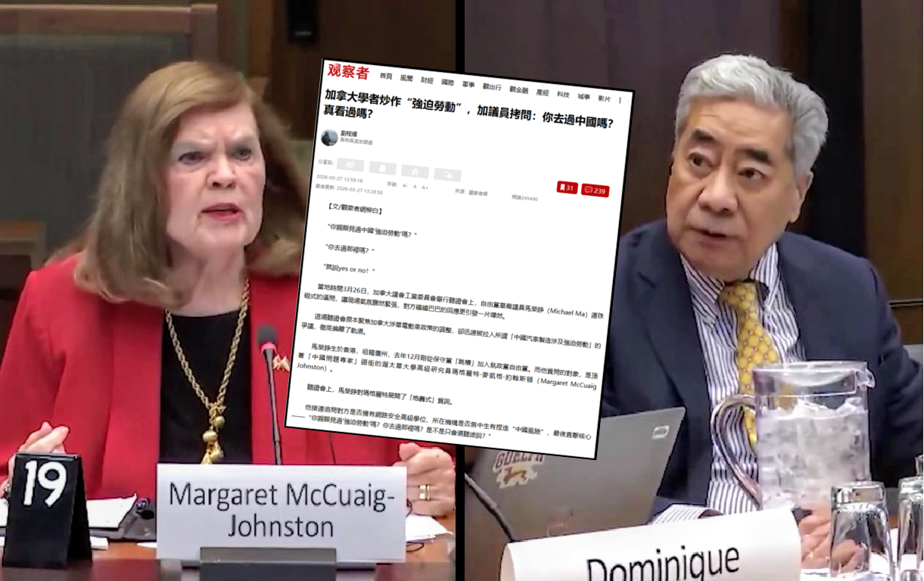Decrease font size with A- button
924x581 pixels.
tap(405, 185)
